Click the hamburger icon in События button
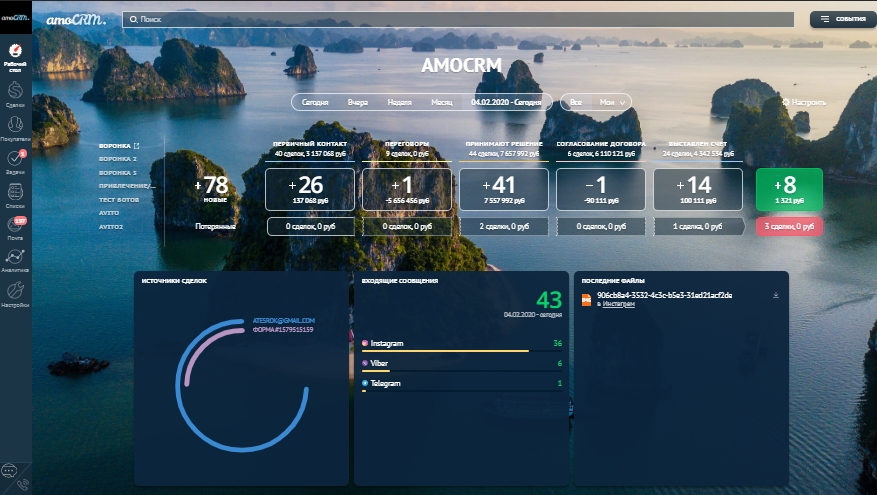The image size is (877, 495). pos(824,19)
